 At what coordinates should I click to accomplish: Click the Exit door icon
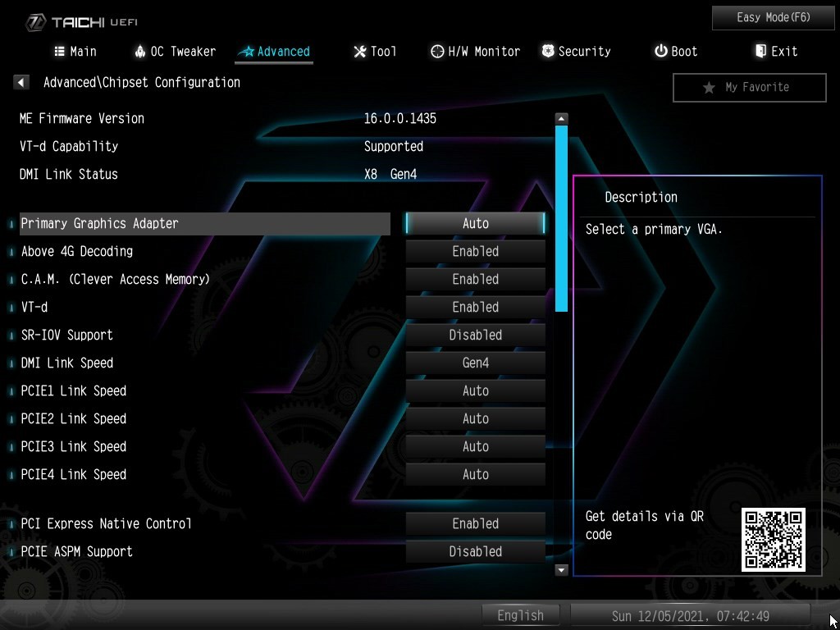click(760, 51)
